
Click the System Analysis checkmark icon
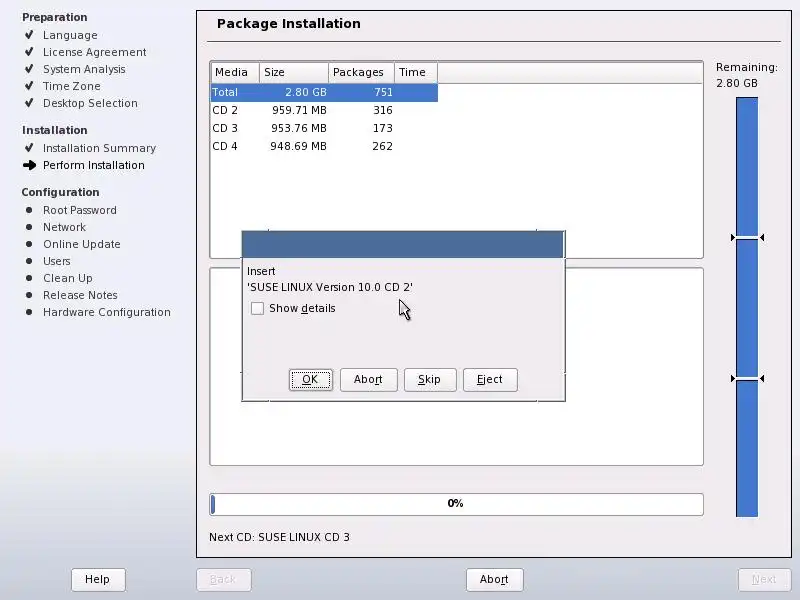pyautogui.click(x=29, y=68)
